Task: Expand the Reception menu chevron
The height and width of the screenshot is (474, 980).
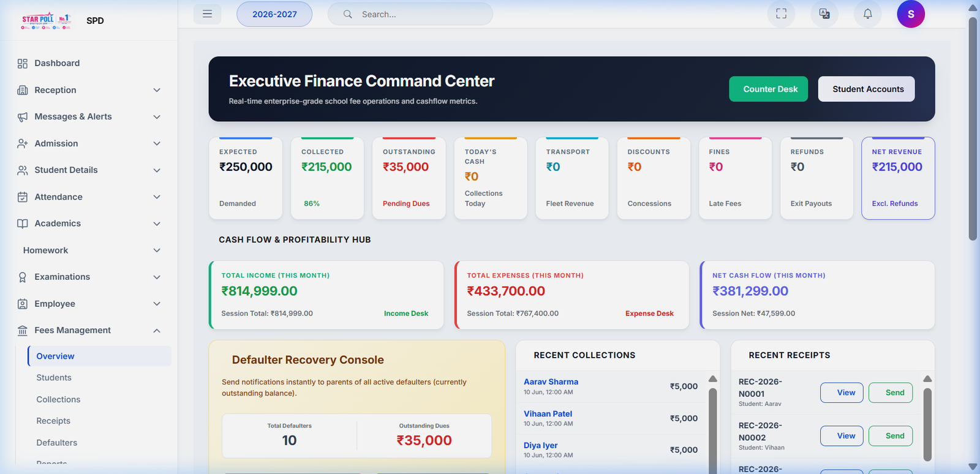Action: click(157, 90)
